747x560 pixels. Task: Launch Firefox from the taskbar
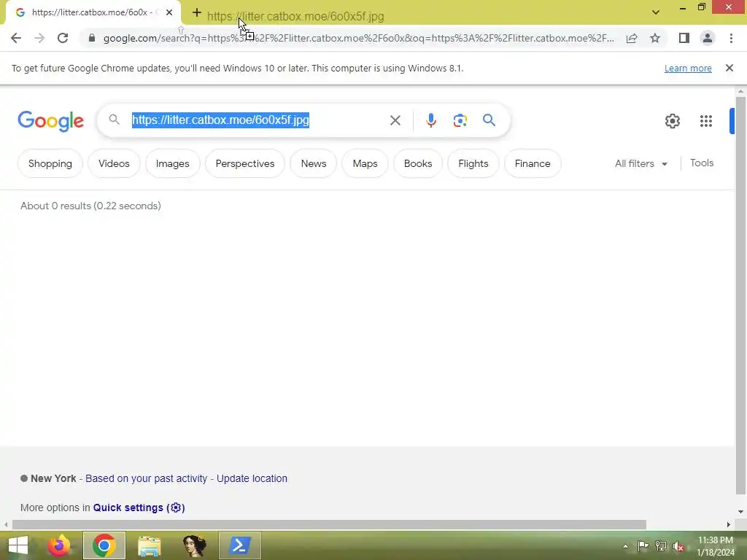59,545
